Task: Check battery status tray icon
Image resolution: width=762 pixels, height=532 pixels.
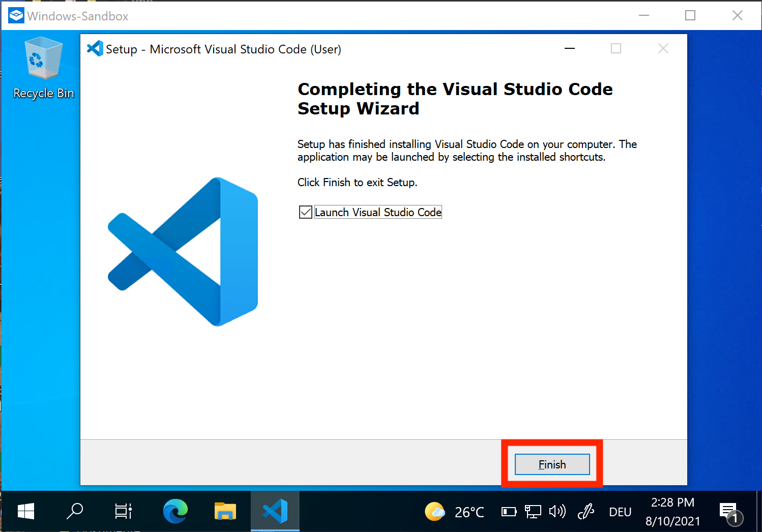Action: point(509,512)
